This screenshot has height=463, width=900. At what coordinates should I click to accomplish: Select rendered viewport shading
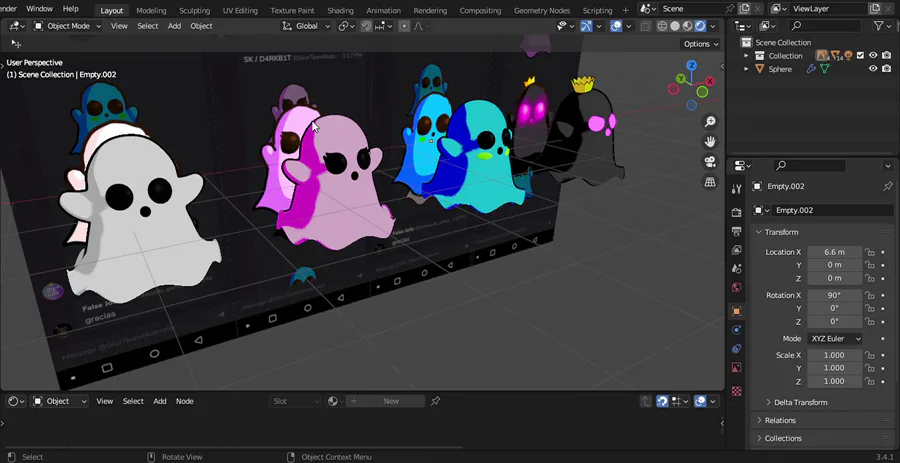(700, 26)
